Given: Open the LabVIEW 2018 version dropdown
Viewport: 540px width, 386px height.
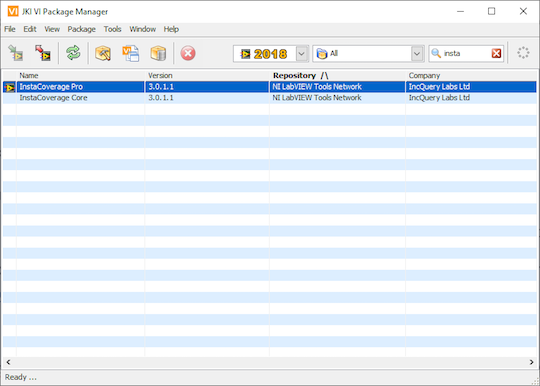Looking at the screenshot, I should tap(270, 54).
